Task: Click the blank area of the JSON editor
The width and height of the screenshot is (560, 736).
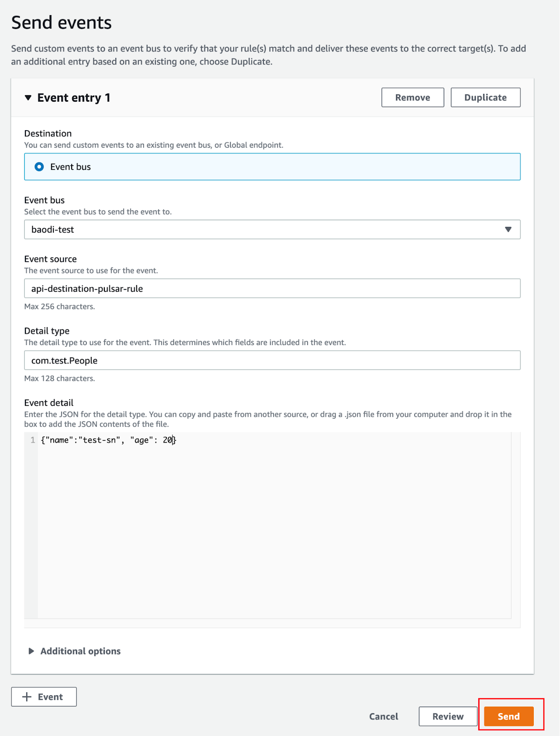Action: (x=274, y=529)
